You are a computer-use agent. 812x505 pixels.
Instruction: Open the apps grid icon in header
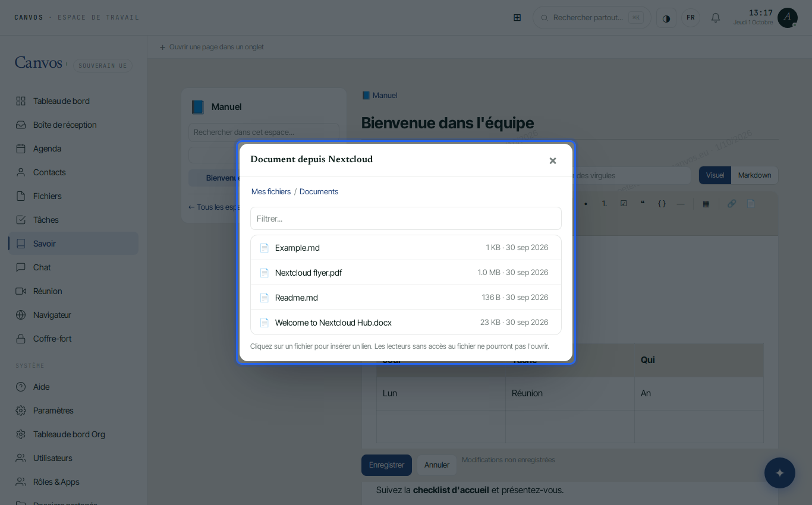pyautogui.click(x=517, y=18)
